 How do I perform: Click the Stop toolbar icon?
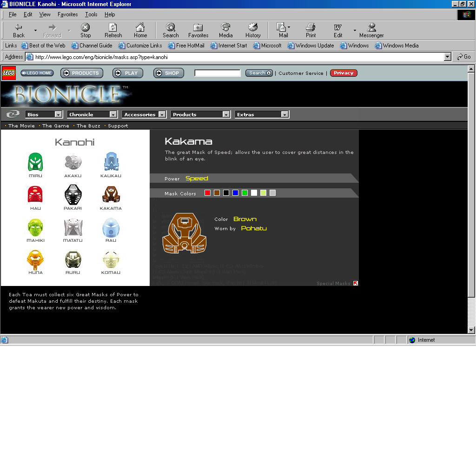click(x=86, y=30)
